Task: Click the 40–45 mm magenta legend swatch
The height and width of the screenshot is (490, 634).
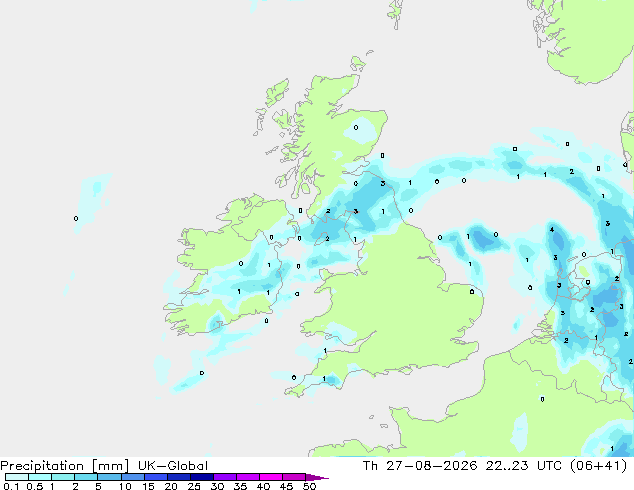Action: 271,477
